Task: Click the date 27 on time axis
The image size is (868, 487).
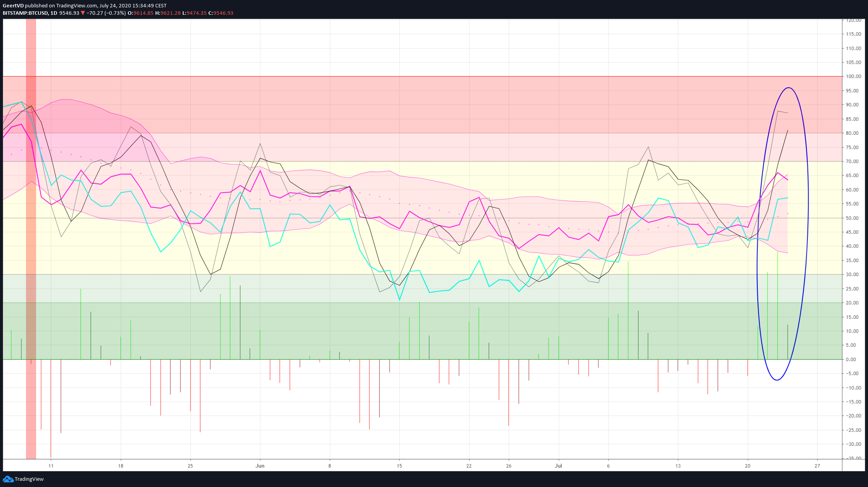Action: pyautogui.click(x=817, y=466)
